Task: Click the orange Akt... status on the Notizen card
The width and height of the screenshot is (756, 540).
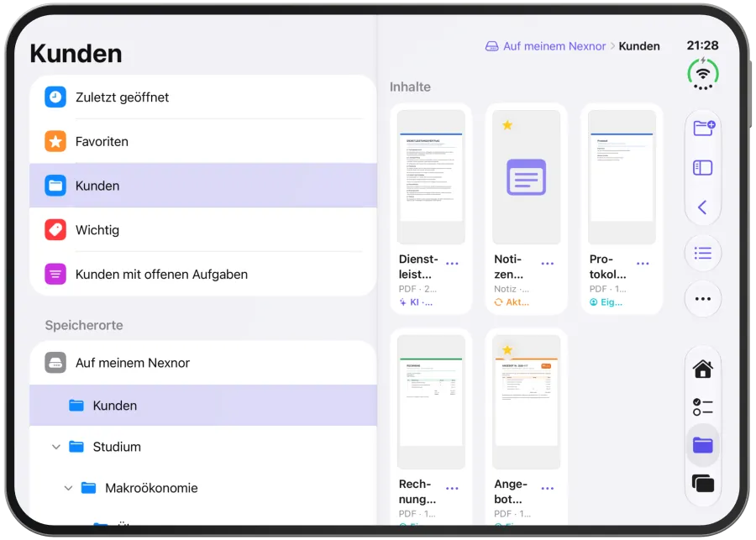Action: [x=512, y=302]
